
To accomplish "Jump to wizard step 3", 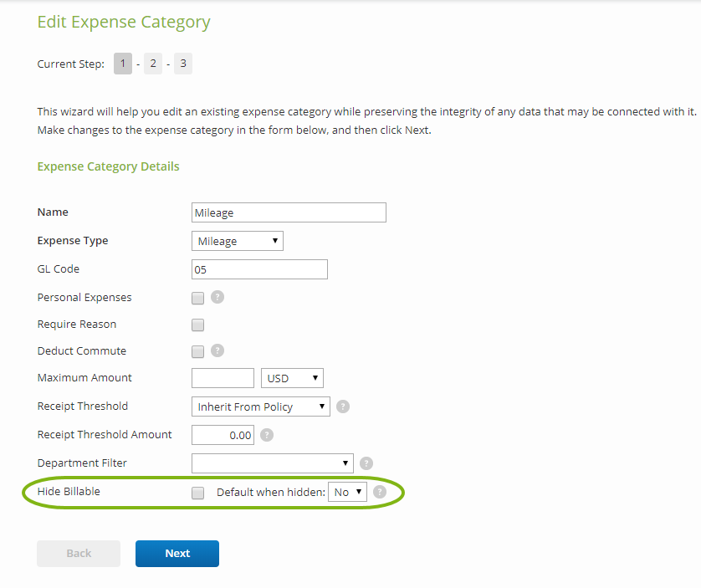I will coord(183,64).
